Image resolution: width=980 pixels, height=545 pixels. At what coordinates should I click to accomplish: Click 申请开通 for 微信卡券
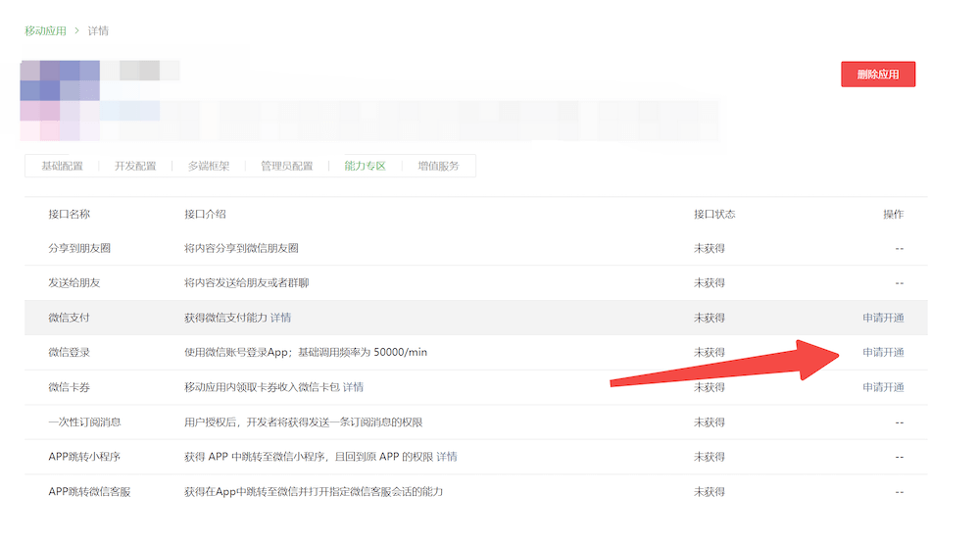click(883, 388)
